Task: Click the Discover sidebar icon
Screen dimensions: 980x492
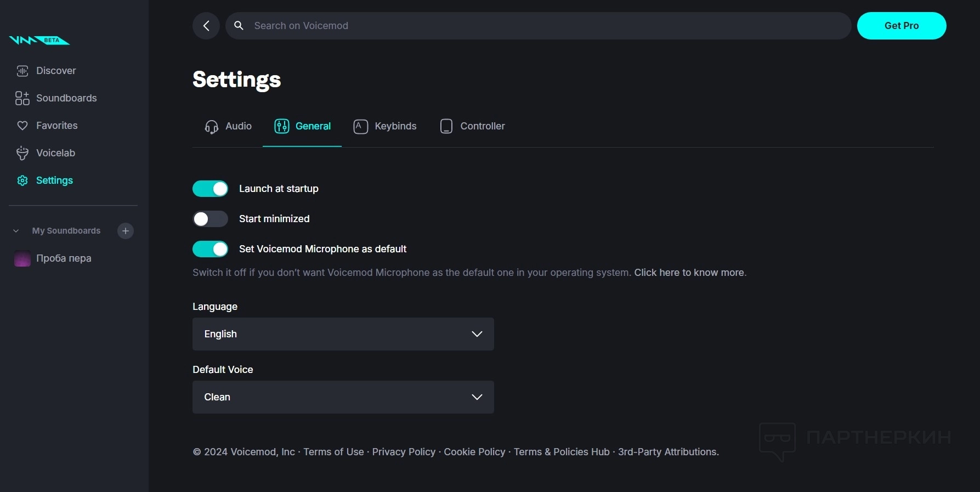Action: coord(22,71)
